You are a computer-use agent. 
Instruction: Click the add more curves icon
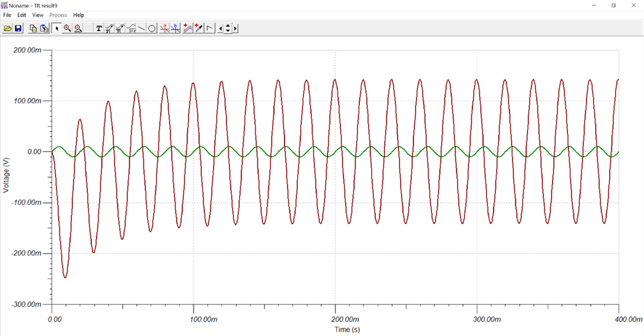click(188, 28)
